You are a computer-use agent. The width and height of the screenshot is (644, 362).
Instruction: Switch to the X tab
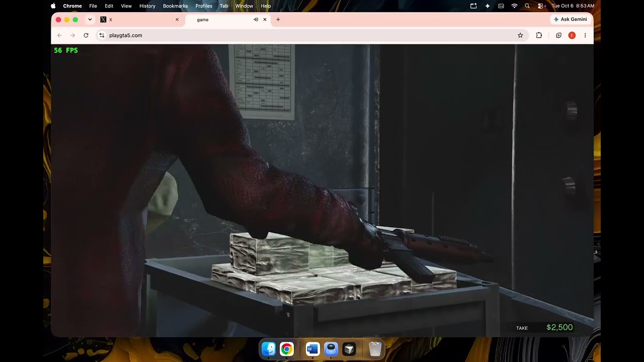point(140,20)
